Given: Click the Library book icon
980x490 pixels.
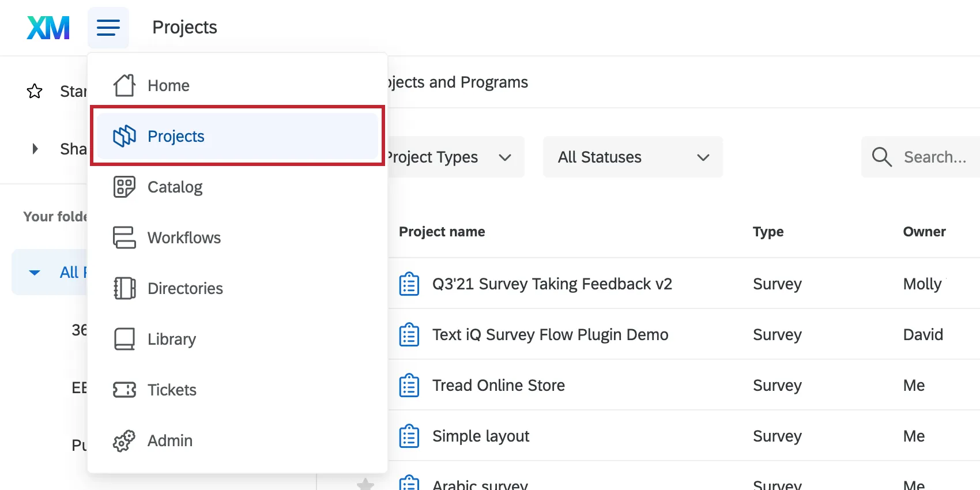Looking at the screenshot, I should tap(124, 339).
